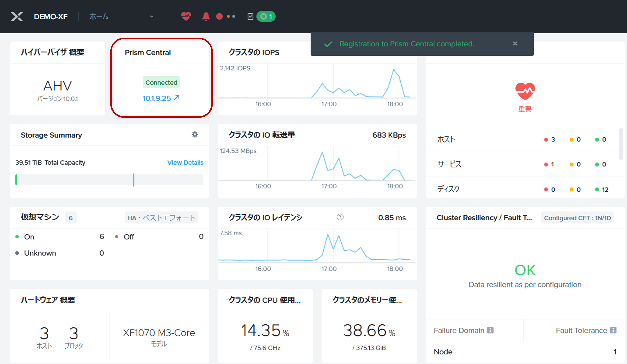
Task: Click the gray info alert dot
Action: 233,16
